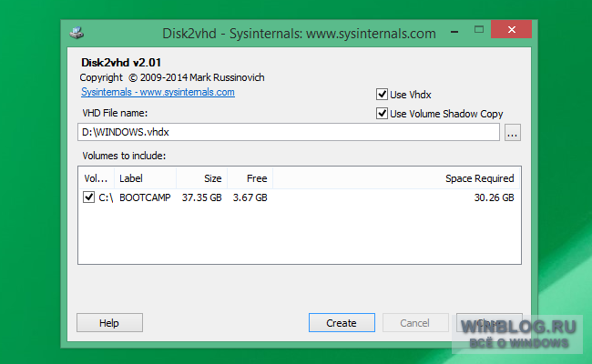This screenshot has height=364, width=592.
Task: Maximize the Disk2vhd window
Action: (479, 29)
